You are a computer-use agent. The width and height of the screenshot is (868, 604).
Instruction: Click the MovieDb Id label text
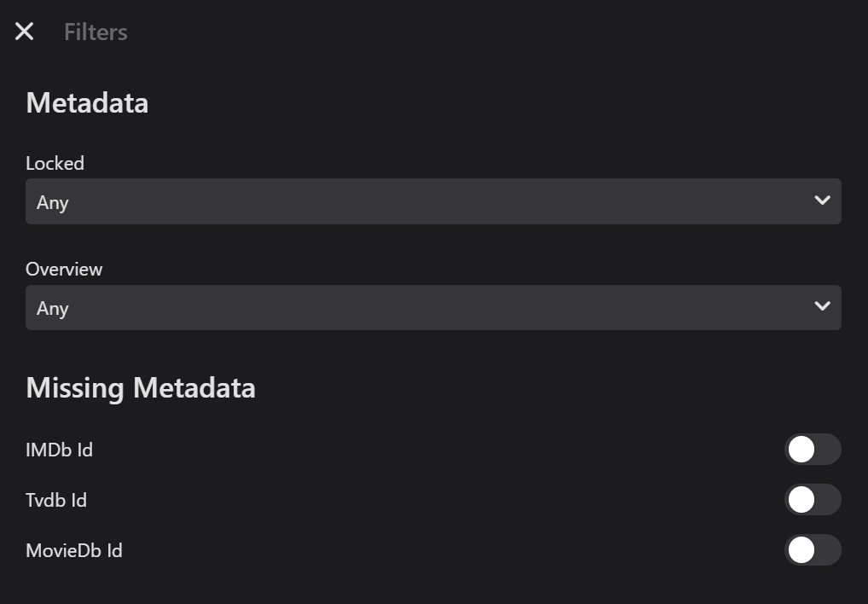[x=74, y=550]
